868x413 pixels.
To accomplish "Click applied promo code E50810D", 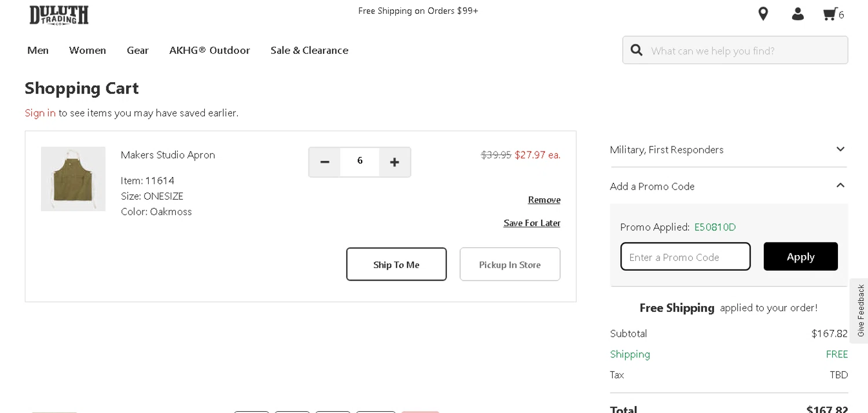I will click(715, 227).
